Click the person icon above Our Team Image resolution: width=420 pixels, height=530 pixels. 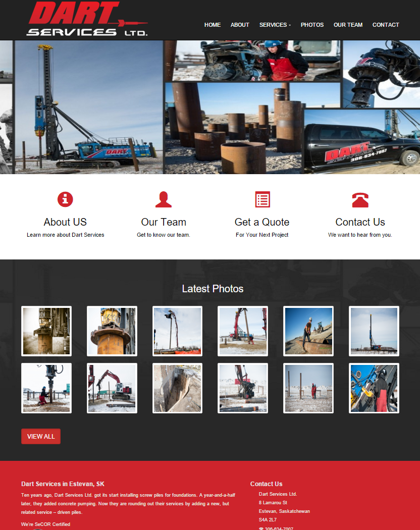click(164, 199)
